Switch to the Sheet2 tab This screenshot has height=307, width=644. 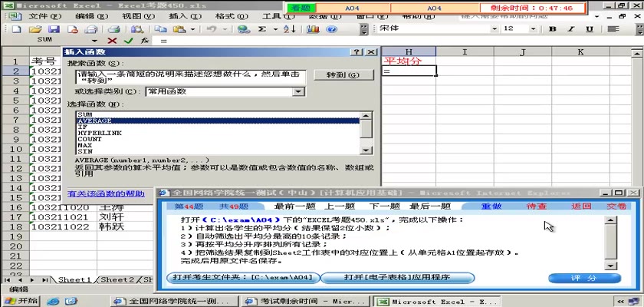[x=117, y=279]
